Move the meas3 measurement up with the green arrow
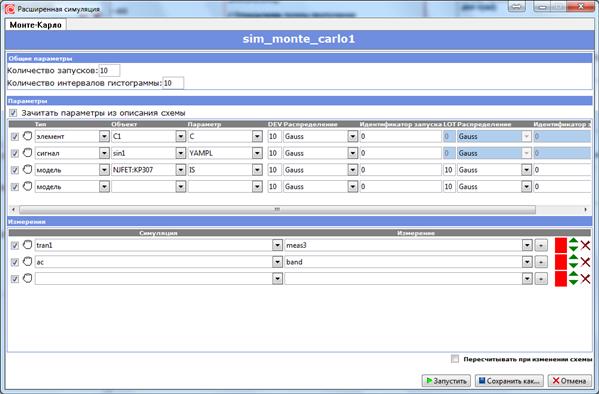 (573, 241)
